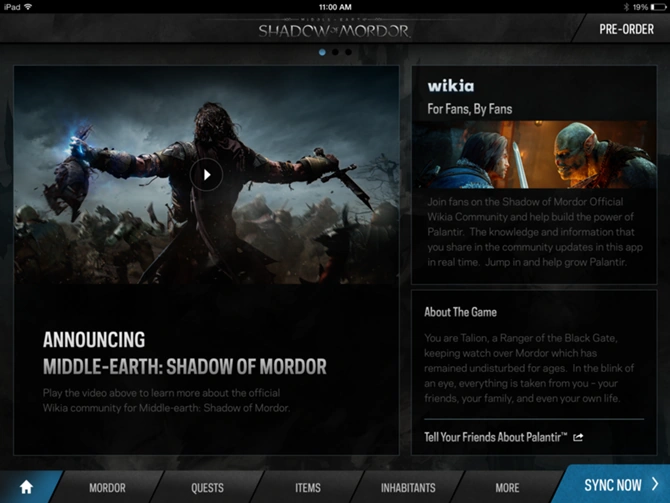The height and width of the screenshot is (503, 670).
Task: Open the Quests tab
Action: tap(207, 488)
